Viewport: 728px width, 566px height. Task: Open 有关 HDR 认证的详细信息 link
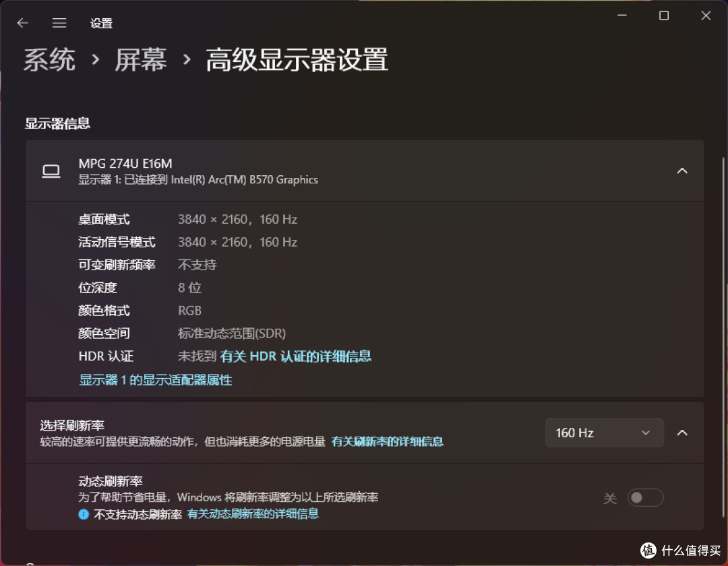295,356
